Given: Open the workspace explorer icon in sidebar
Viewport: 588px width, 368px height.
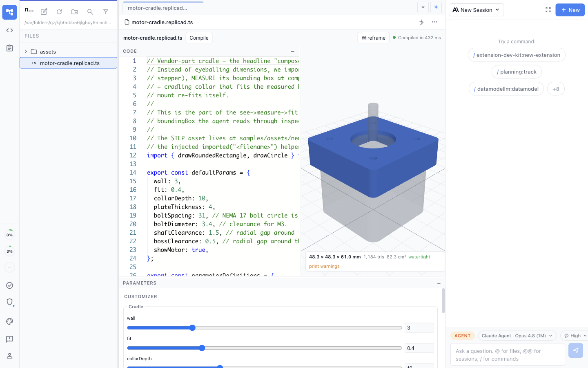Looking at the screenshot, I should point(9,12).
